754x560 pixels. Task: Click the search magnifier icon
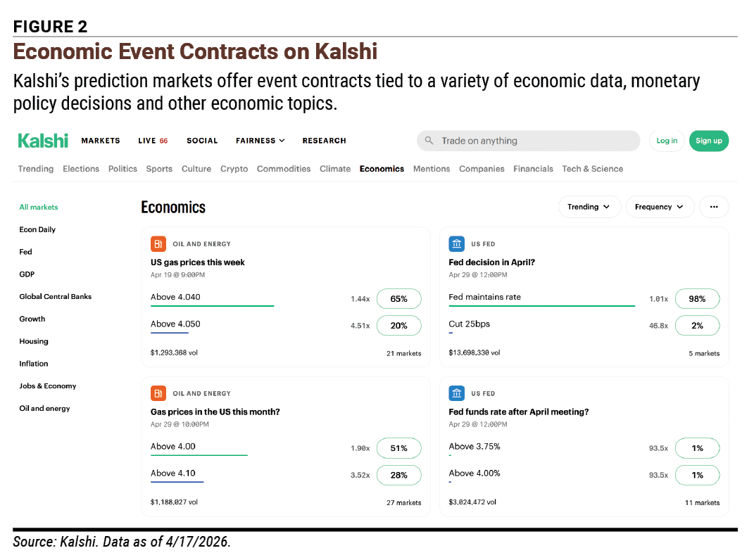tap(429, 141)
